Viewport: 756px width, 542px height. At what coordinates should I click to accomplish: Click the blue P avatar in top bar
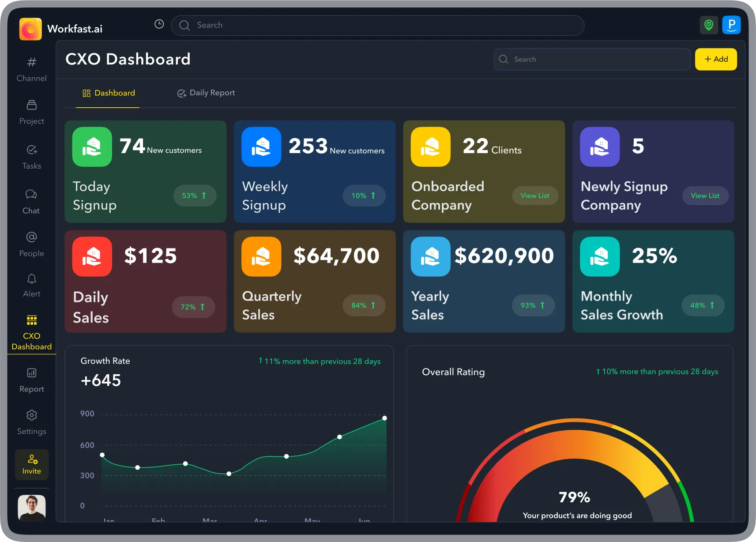[732, 25]
